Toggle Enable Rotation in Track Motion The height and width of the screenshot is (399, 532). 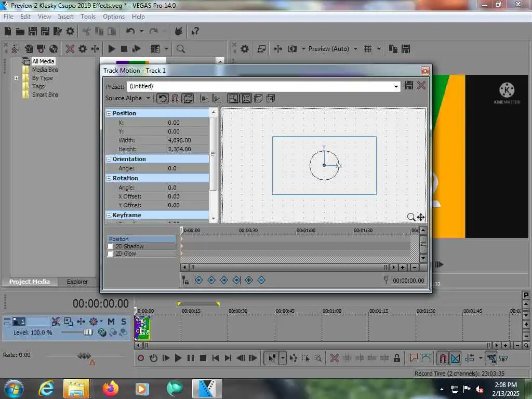(163, 99)
